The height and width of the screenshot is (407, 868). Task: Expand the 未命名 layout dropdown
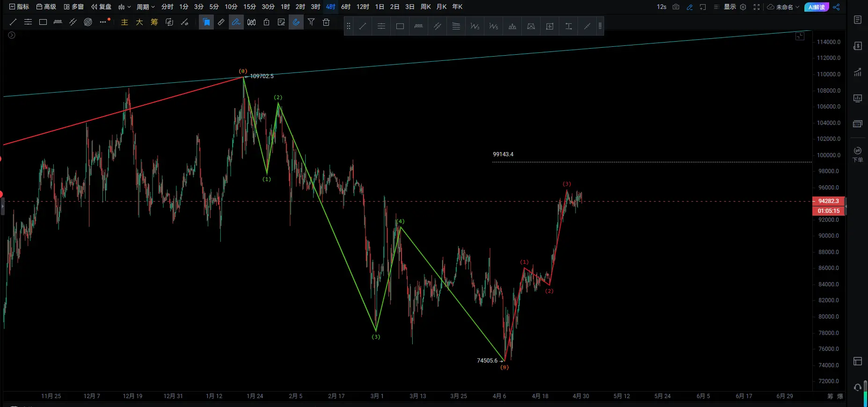click(x=783, y=7)
